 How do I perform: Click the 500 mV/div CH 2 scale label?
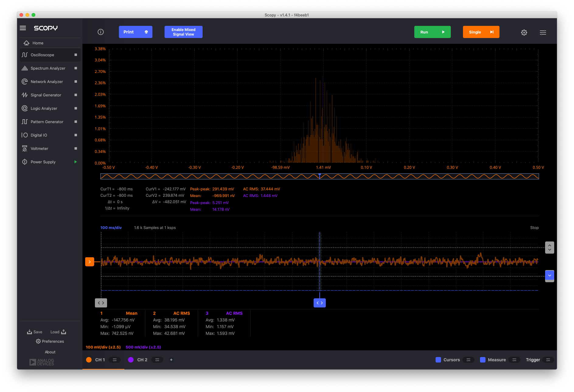click(143, 347)
